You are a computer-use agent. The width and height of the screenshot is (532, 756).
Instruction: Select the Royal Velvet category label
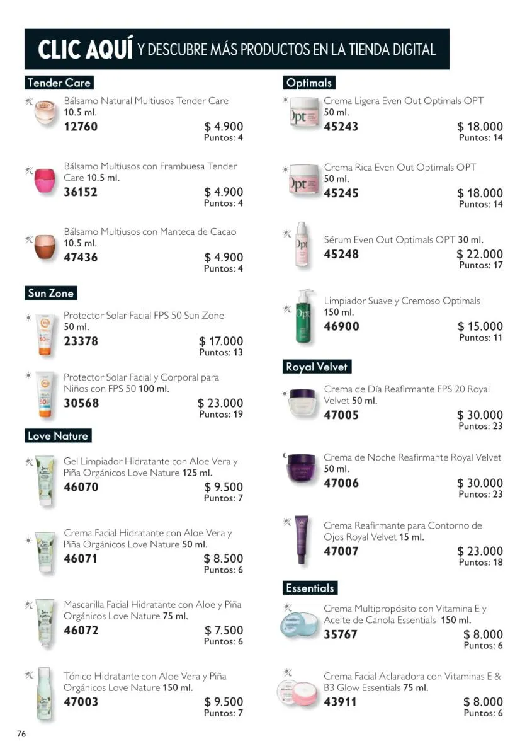[317, 367]
